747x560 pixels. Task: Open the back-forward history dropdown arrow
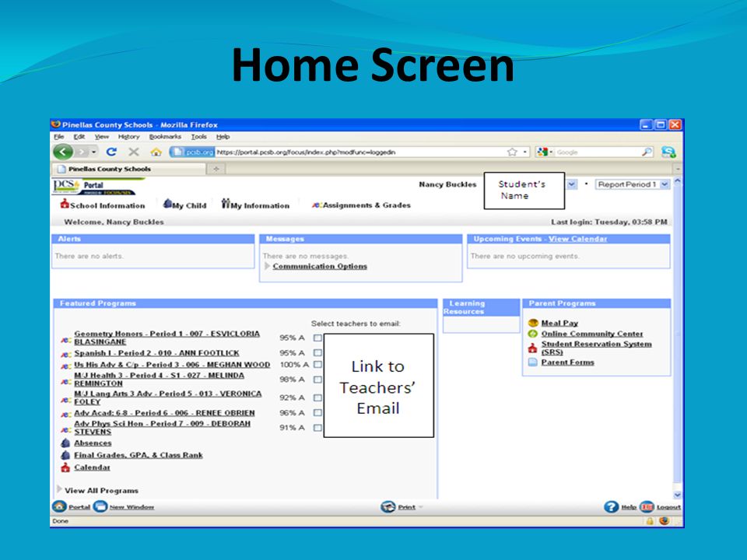coord(94,152)
